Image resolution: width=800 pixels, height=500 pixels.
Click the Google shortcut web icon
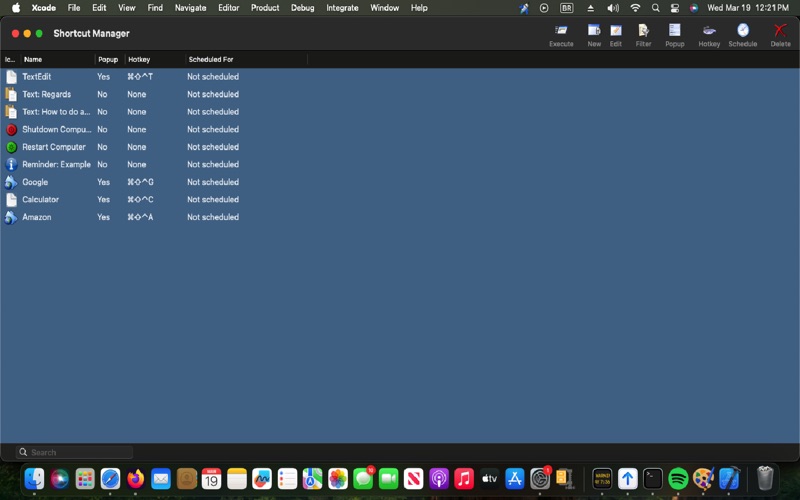click(11, 182)
